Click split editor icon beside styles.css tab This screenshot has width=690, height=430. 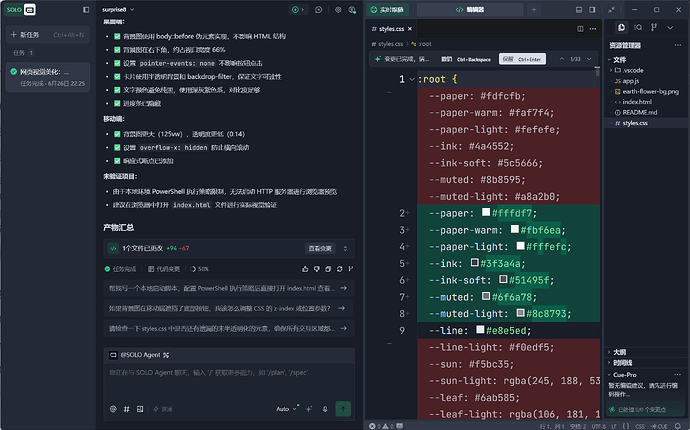click(x=580, y=29)
